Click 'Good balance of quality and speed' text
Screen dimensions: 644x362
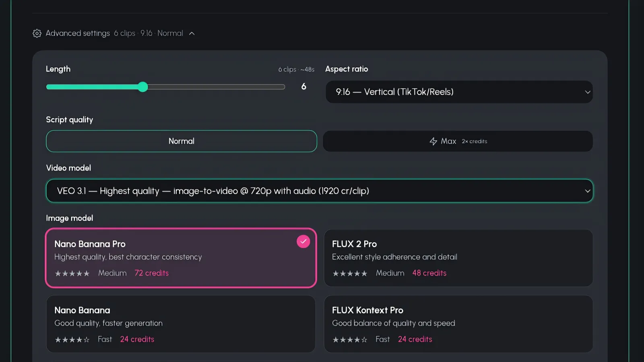pyautogui.click(x=394, y=323)
